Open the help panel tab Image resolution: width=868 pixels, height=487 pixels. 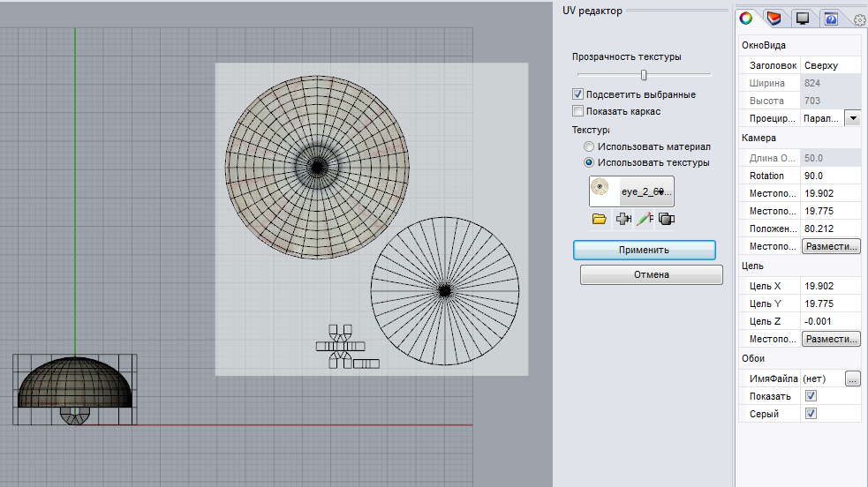829,18
